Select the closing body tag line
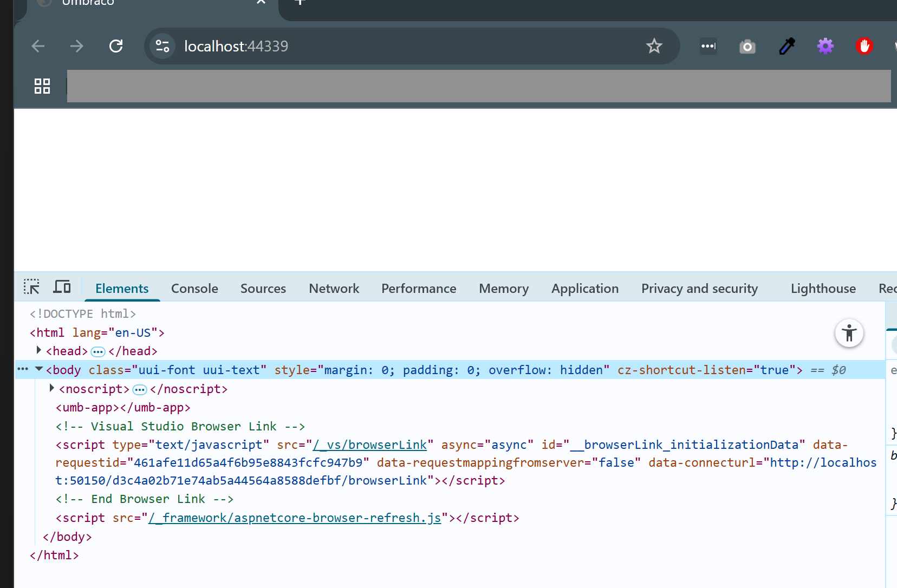This screenshot has width=897, height=588. tap(67, 537)
